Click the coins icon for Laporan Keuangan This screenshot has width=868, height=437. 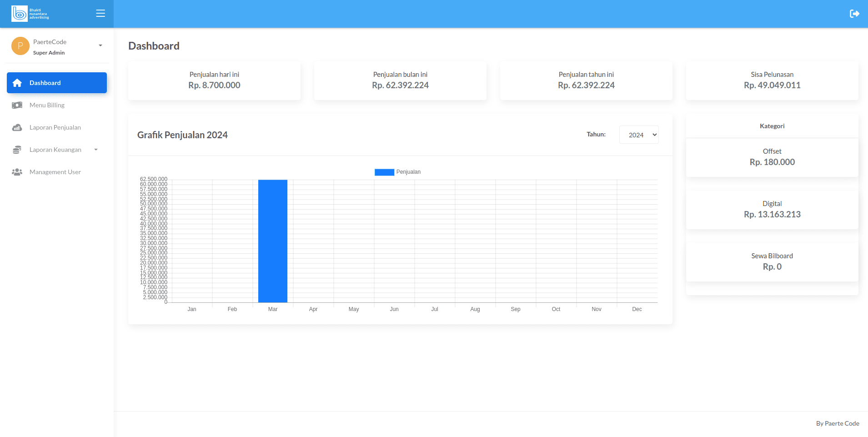pyautogui.click(x=17, y=150)
